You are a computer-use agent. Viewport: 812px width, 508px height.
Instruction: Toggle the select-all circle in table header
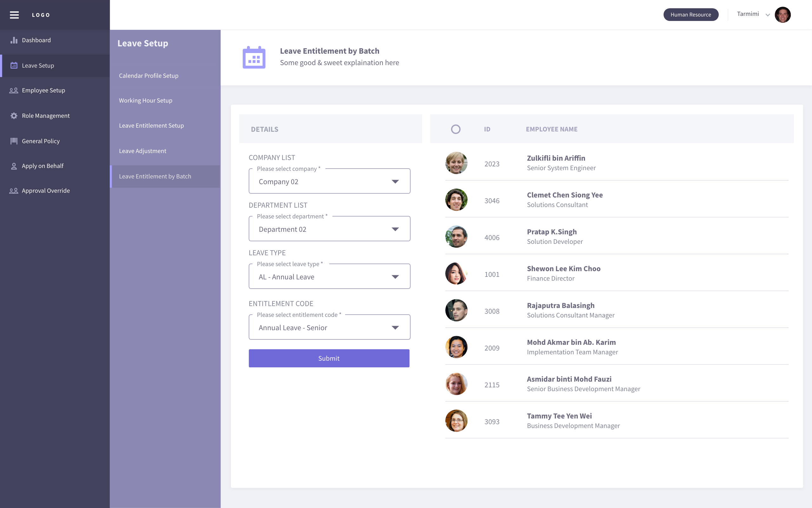[456, 129]
